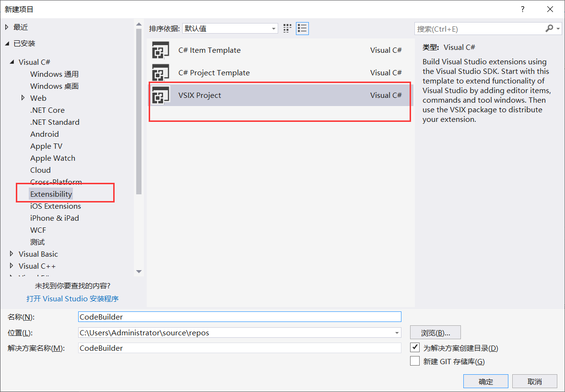
Task: Click the tree scroll up arrow
Action: 139,24
